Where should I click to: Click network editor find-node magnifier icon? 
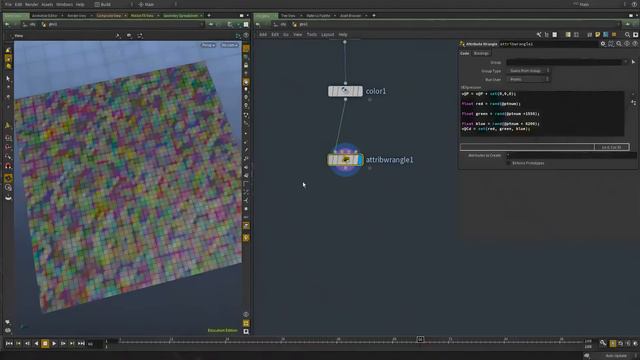pyautogui.click(x=627, y=35)
